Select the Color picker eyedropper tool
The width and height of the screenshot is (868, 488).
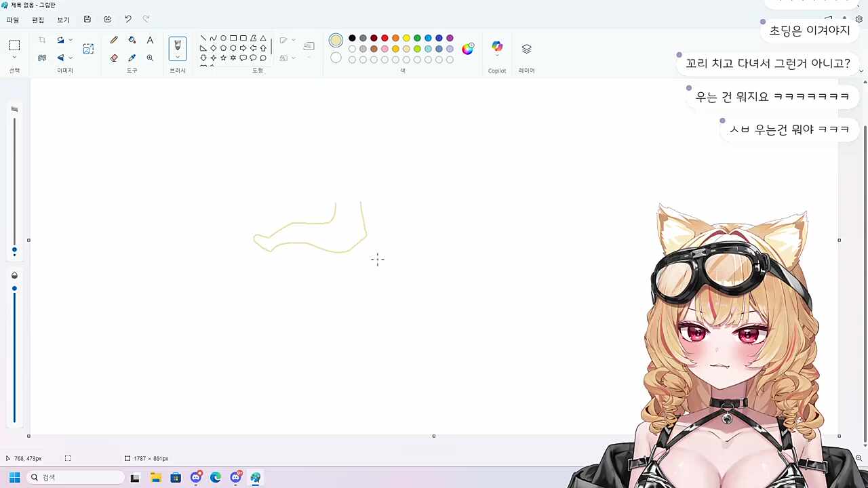point(132,58)
